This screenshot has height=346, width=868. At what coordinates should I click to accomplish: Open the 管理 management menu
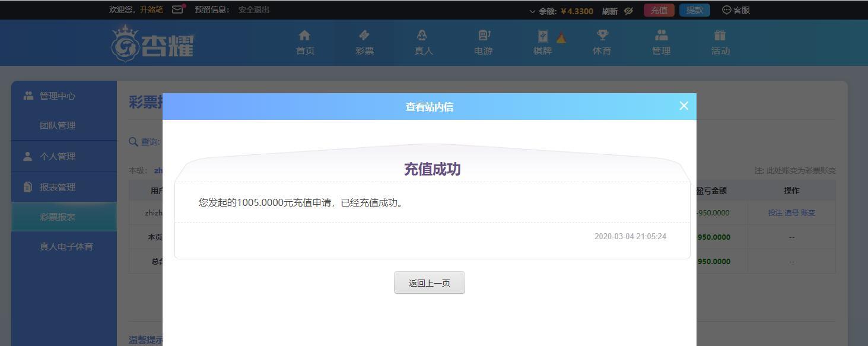[x=661, y=43]
